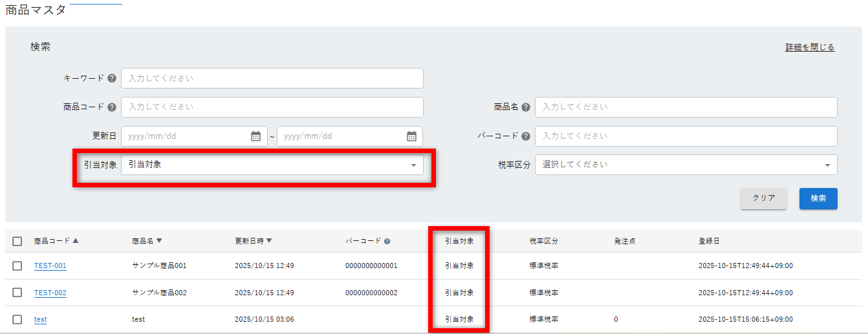Viewport: 868px width, 334px height.
Task: Open the calendar picker for end 更新日
Action: click(411, 136)
